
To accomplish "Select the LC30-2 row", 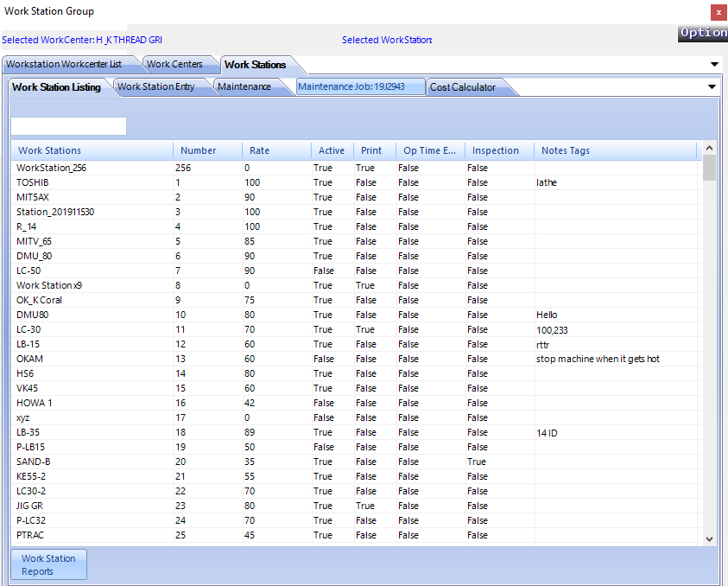I will click(x=356, y=491).
